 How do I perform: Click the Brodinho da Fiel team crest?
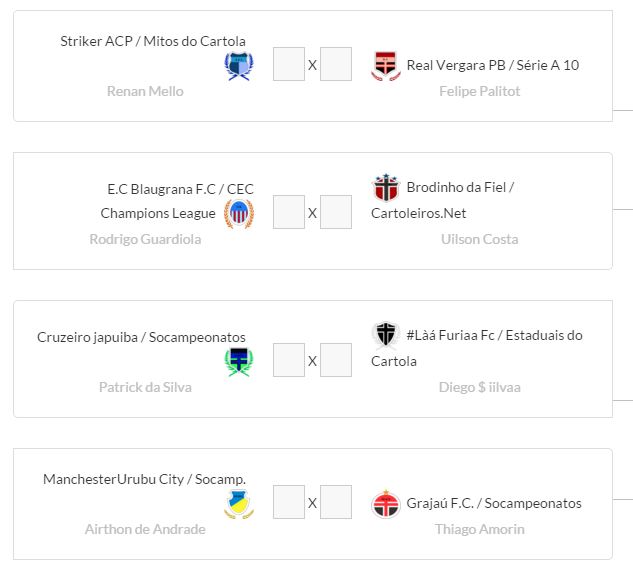point(385,188)
